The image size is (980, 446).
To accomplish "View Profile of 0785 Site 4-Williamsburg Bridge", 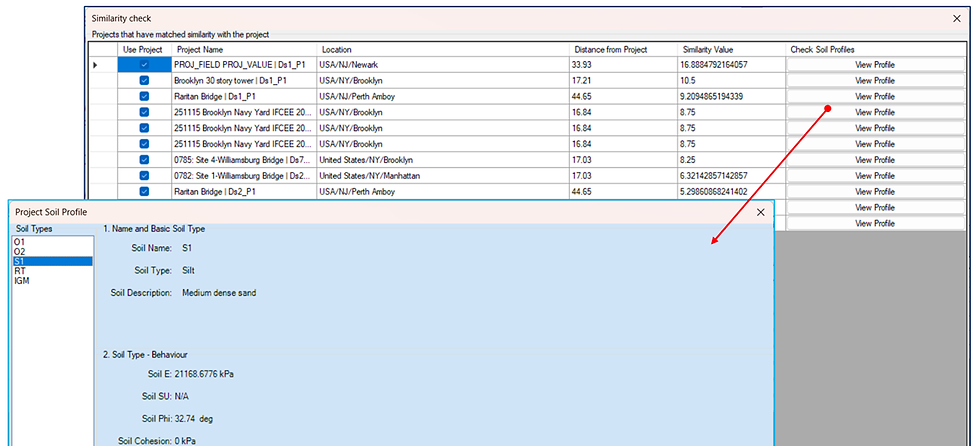I will pos(875,160).
